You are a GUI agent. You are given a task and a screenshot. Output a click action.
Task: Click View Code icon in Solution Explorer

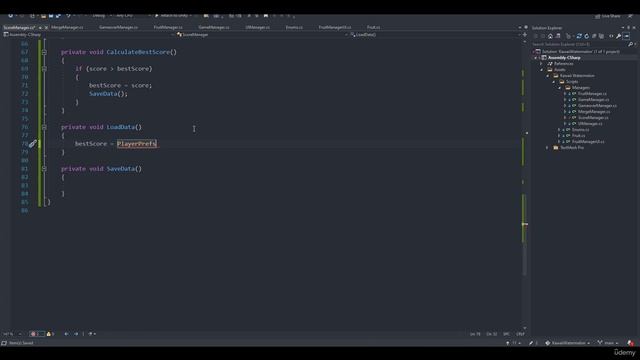click(611, 36)
